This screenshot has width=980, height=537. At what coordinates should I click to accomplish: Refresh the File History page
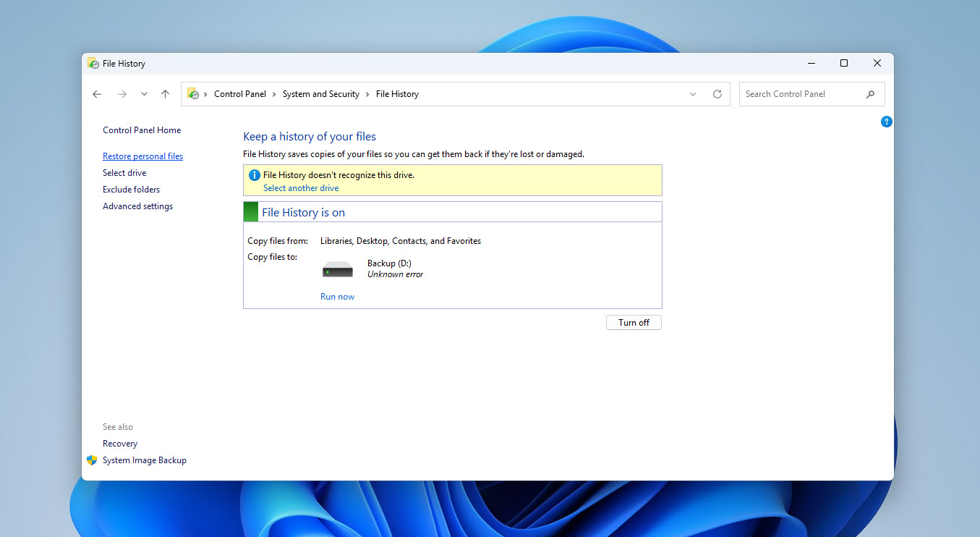click(717, 93)
